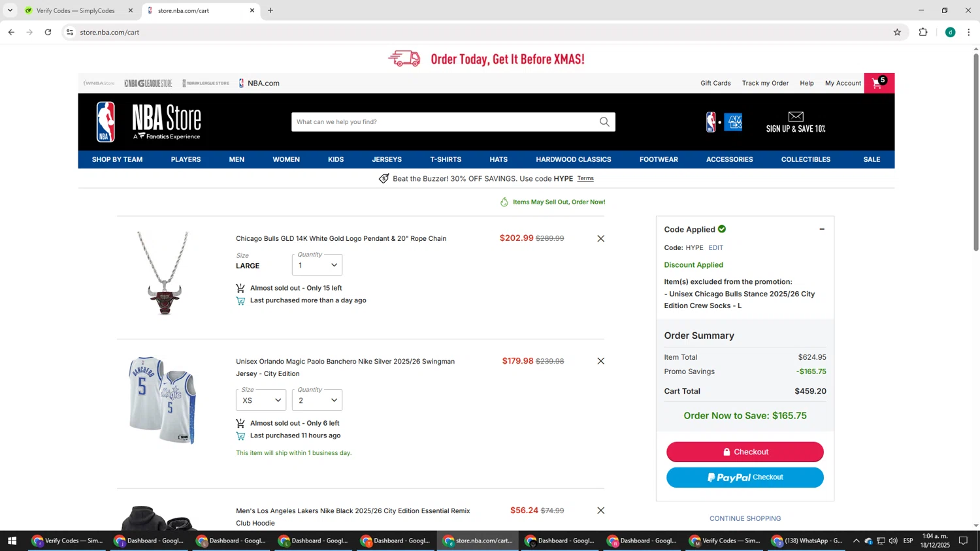This screenshot has height=551, width=980.
Task: Click the search magnifier icon
Action: 604,122
